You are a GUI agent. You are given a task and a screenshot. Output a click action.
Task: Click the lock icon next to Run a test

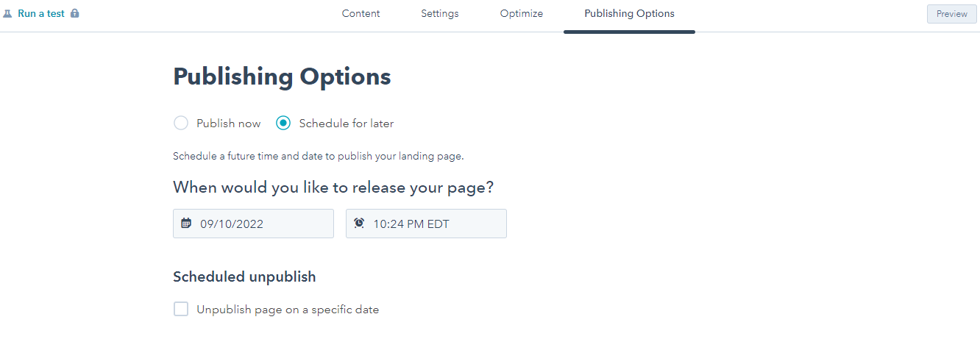(74, 13)
